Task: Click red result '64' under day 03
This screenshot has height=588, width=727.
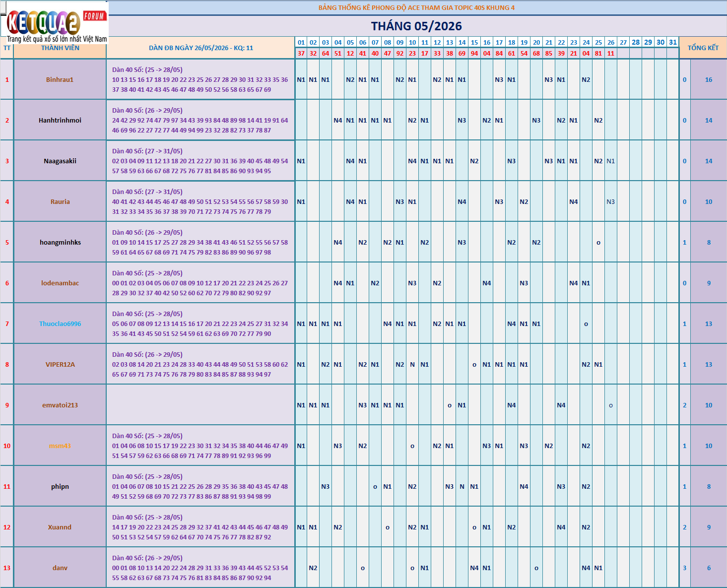Action: [x=326, y=53]
